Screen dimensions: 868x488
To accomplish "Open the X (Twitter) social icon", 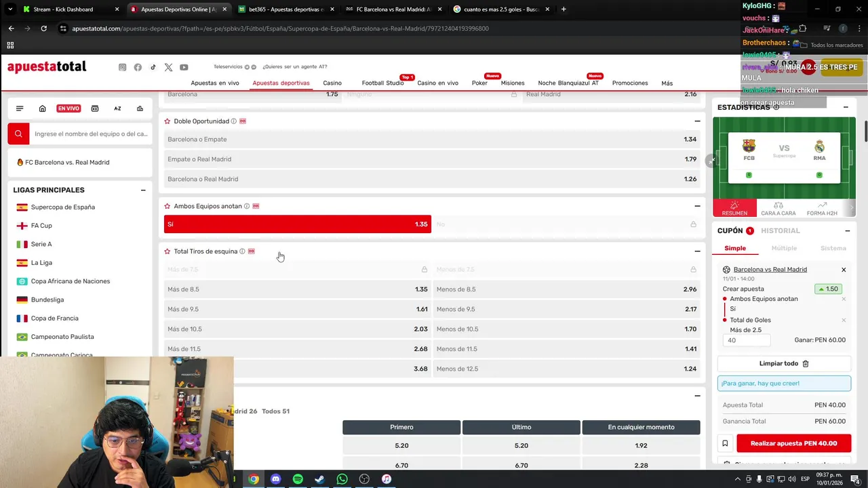I will (168, 67).
